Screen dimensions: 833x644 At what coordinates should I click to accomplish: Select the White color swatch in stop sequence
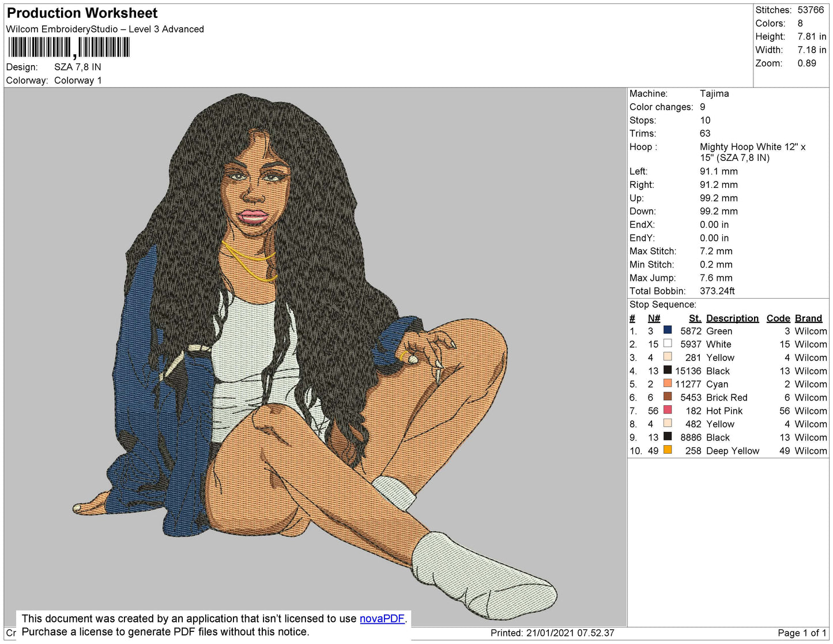(668, 344)
